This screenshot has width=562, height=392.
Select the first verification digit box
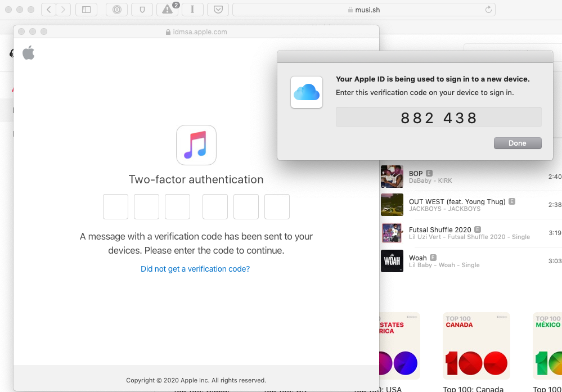pyautogui.click(x=115, y=207)
